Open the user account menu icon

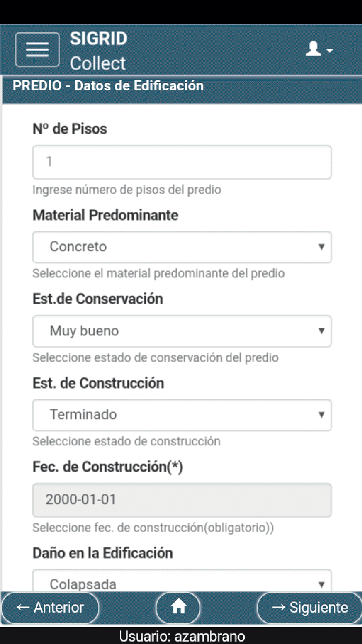(319, 49)
